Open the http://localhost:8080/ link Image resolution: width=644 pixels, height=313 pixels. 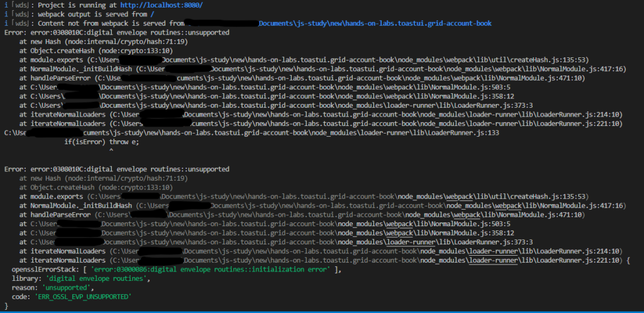(162, 5)
